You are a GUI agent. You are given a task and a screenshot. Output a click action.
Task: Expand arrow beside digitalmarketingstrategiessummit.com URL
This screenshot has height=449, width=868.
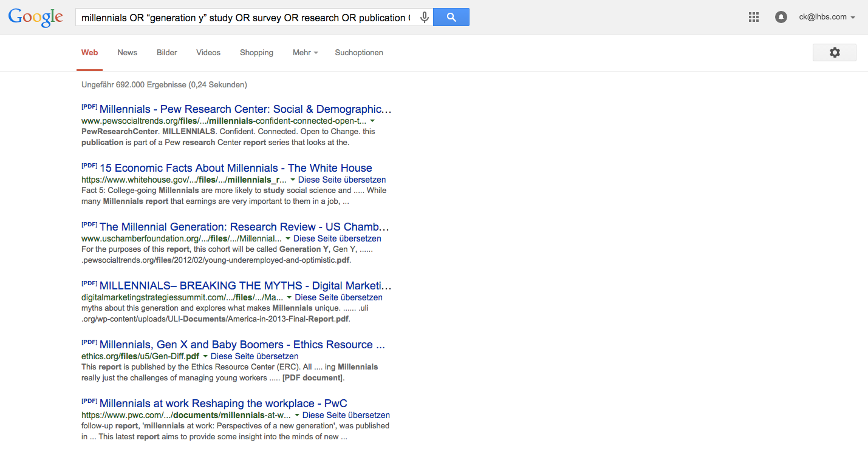point(289,298)
